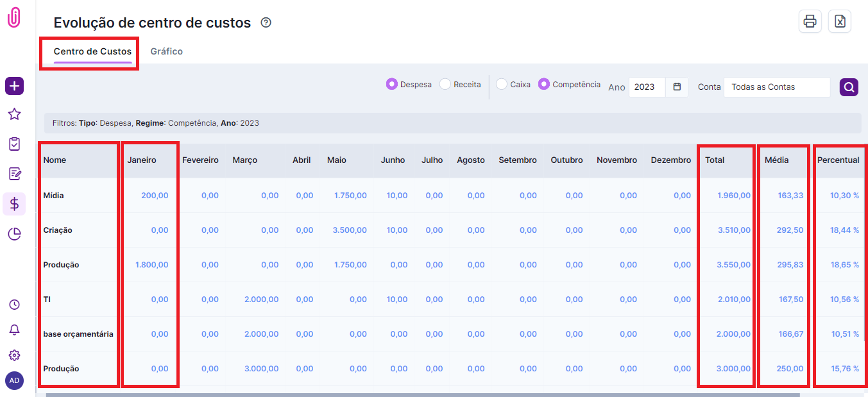Select the Centro de Custos tab
The height and width of the screenshot is (397, 868).
92,51
